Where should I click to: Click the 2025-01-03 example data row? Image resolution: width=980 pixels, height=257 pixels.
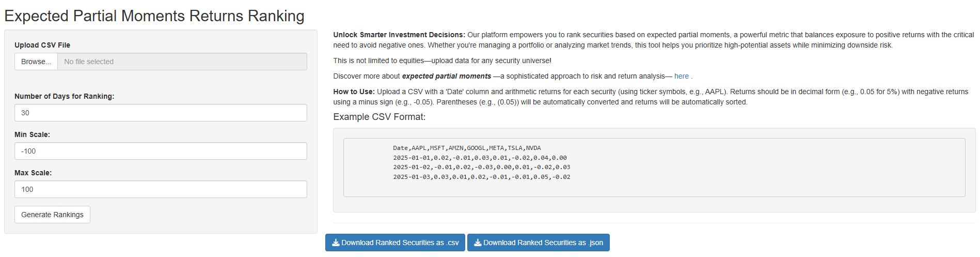[482, 177]
